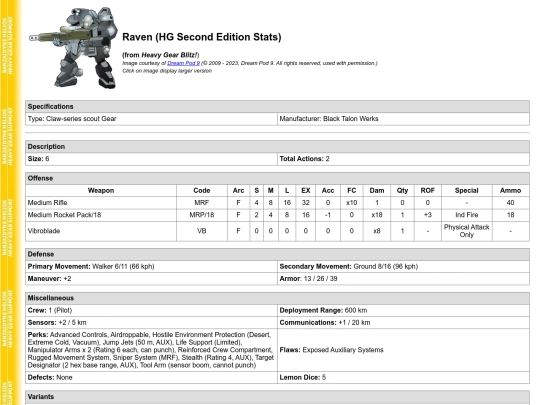Click the Arc column header
The image size is (540, 405).
(x=238, y=190)
